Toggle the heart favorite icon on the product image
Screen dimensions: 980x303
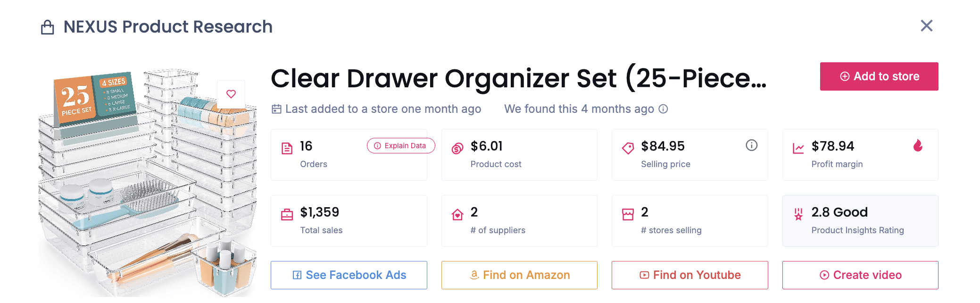231,94
